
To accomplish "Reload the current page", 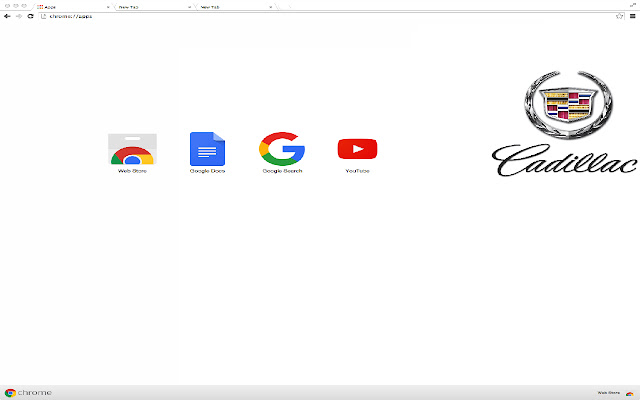I will 30,16.
